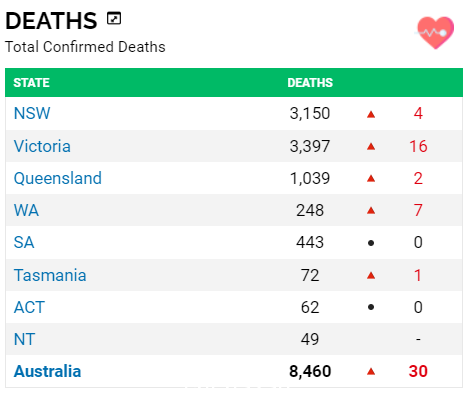
Task: Follow the Tasmania link
Action: tap(50, 275)
